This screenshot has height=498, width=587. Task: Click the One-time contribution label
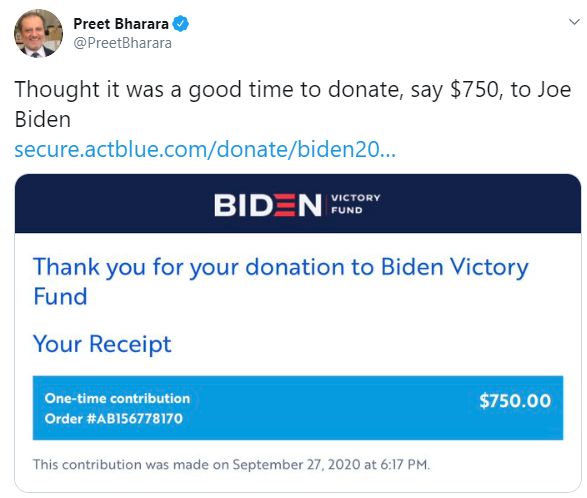(117, 398)
